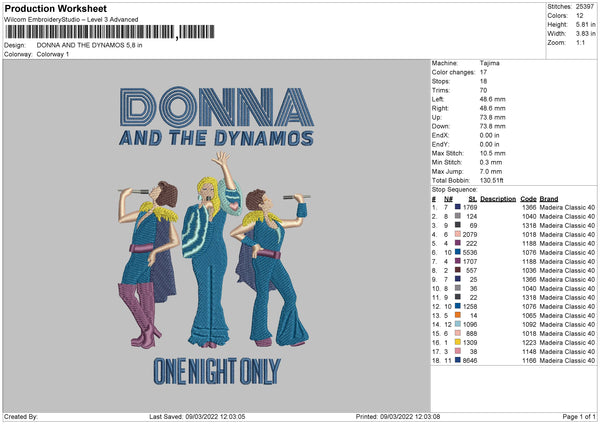This screenshot has height=424, width=600.
Task: Click the 'Colorway 1' value
Action: 53,54
